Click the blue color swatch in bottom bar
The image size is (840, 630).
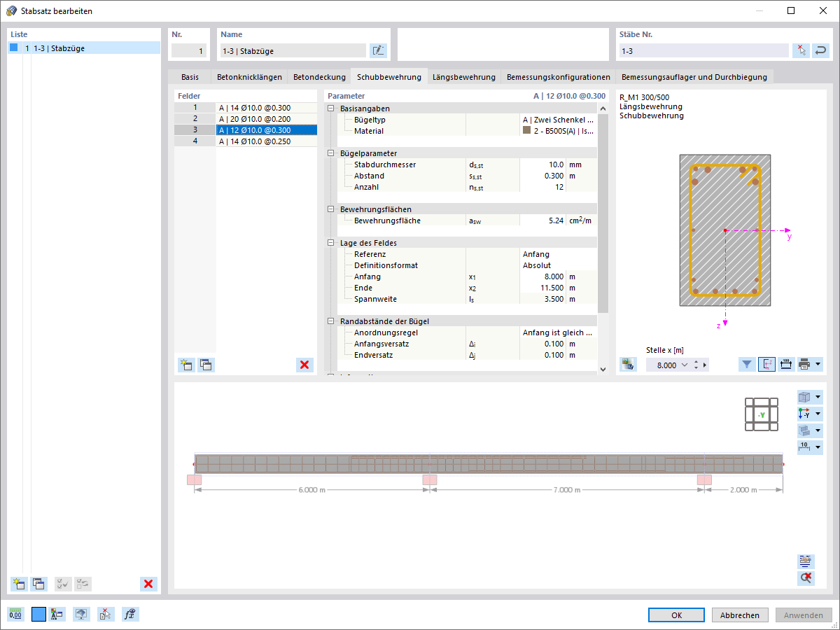pos(38,615)
